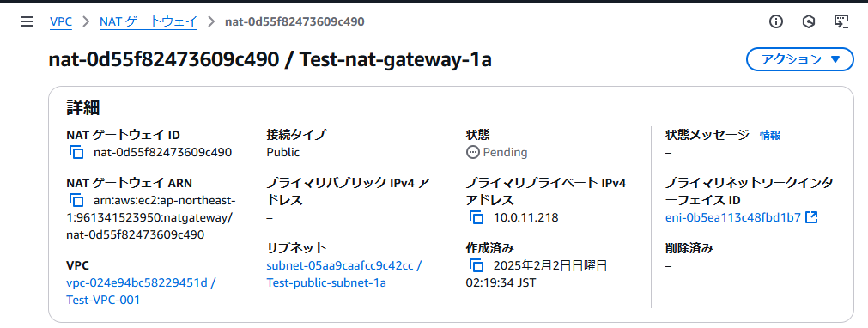This screenshot has width=868, height=328.
Task: Expand the アクション dropdown button
Action: 800,59
